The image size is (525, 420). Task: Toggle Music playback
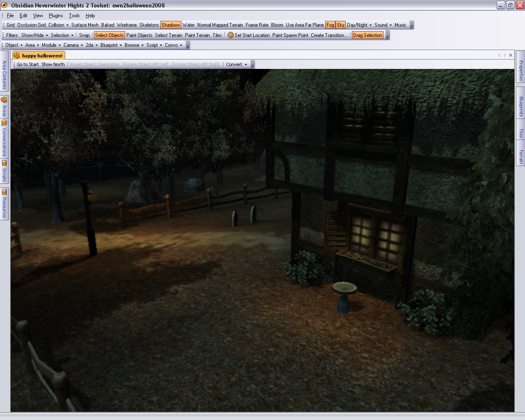pyautogui.click(x=400, y=25)
